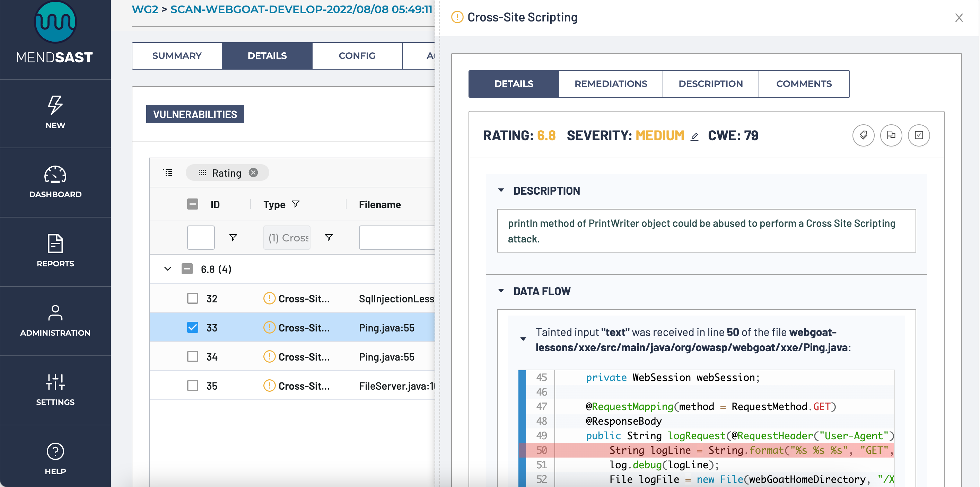The width and height of the screenshot is (980, 487).
Task: Go to the Dashboard gauge icon
Action: [x=55, y=175]
